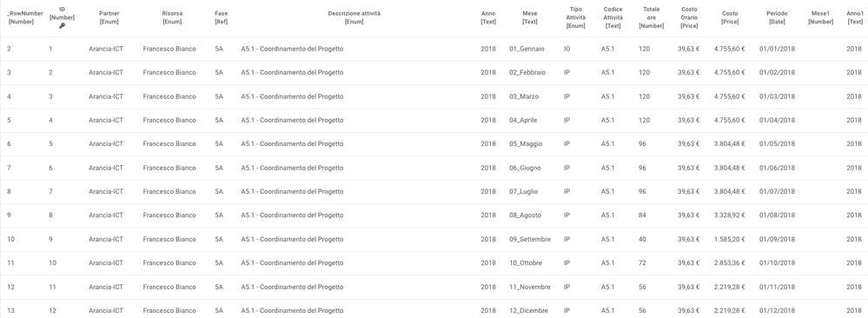Screen dimensions: 868x318
Task: Select the Descrizione attività column header
Action: point(354,17)
